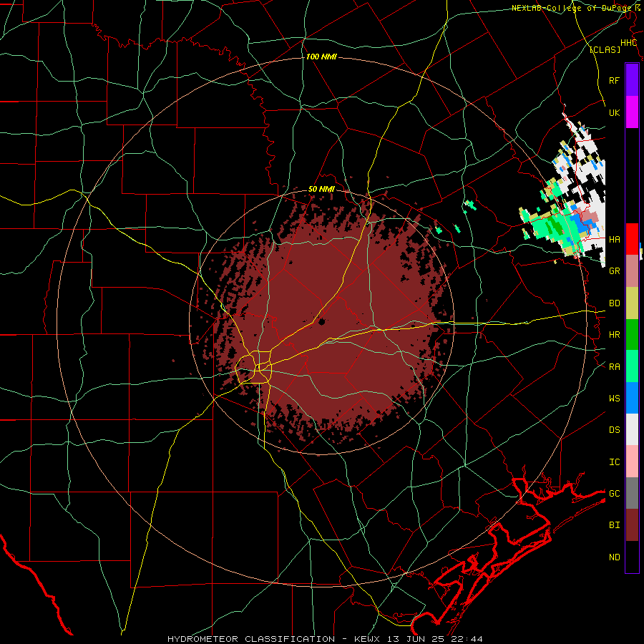Click the "WS" legend label

pos(615,398)
